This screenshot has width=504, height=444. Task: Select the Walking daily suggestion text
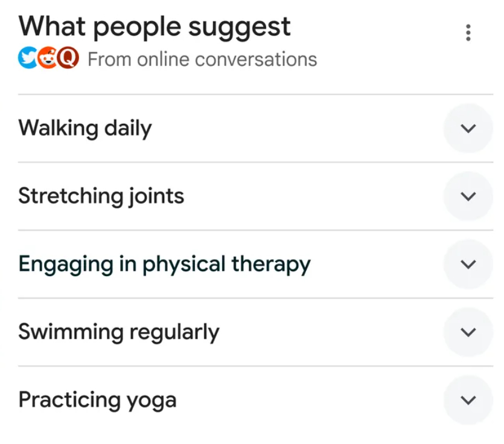85,128
